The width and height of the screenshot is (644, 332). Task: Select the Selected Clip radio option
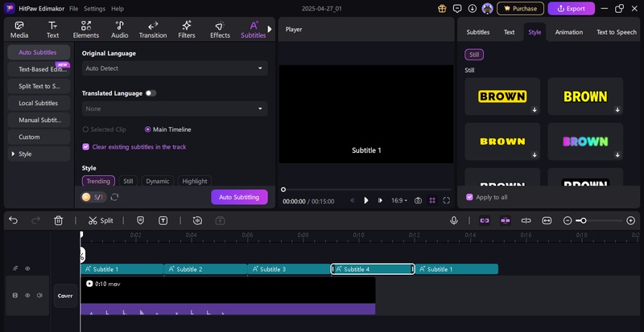86,129
